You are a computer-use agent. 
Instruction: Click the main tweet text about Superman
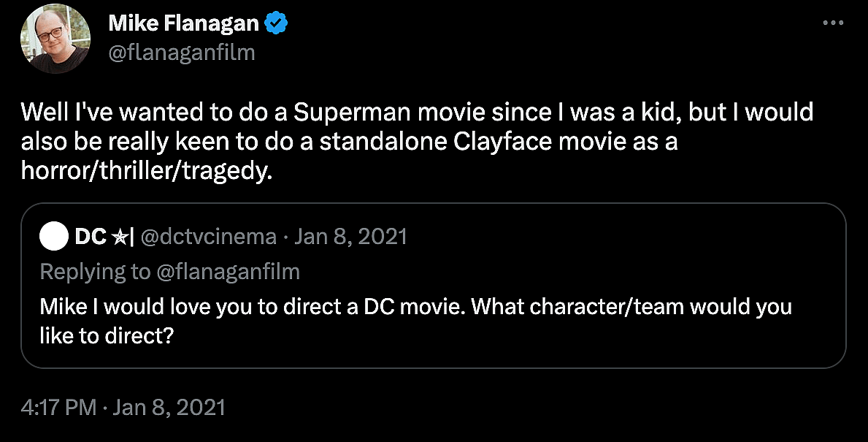(416, 113)
